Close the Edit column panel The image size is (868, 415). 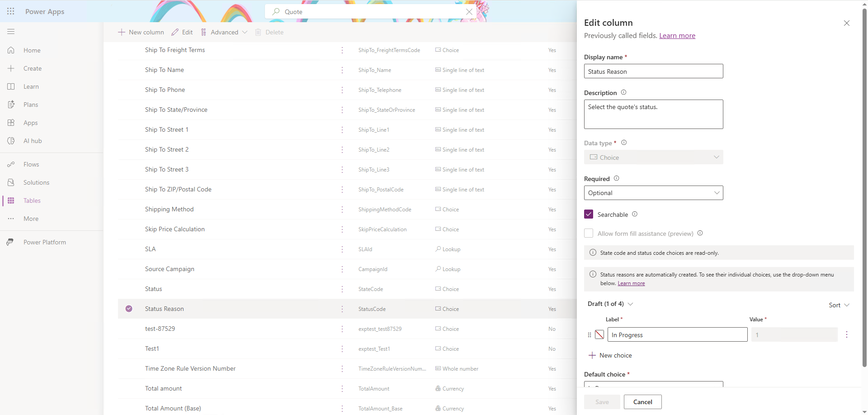coord(847,23)
